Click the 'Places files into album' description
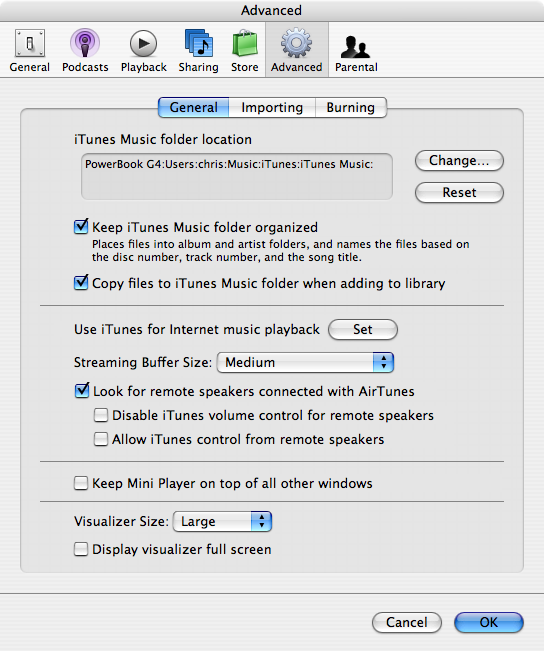 [281, 251]
